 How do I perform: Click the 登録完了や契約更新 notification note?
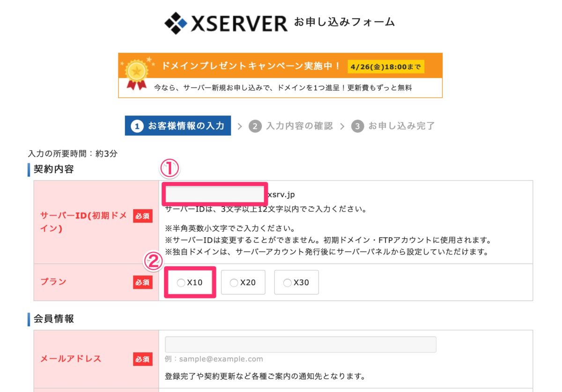tap(265, 376)
